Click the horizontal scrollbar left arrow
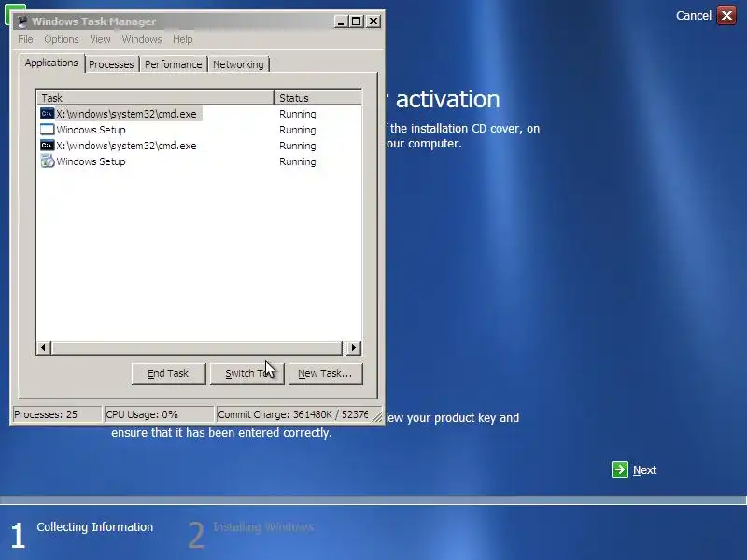The width and height of the screenshot is (747, 560). 43,347
